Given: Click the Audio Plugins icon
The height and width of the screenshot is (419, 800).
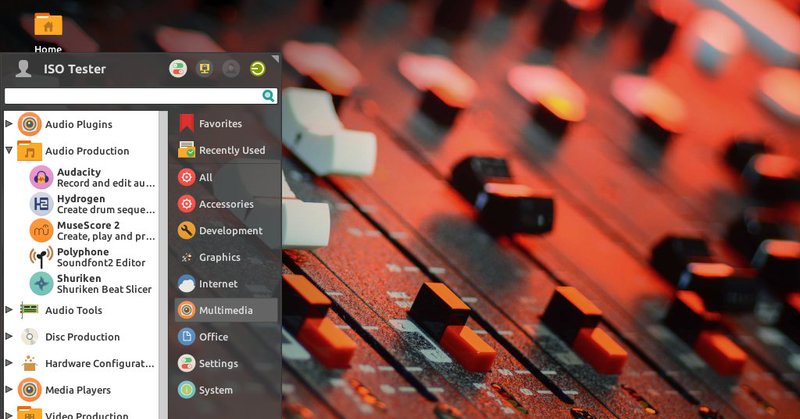Looking at the screenshot, I should pyautogui.click(x=30, y=124).
